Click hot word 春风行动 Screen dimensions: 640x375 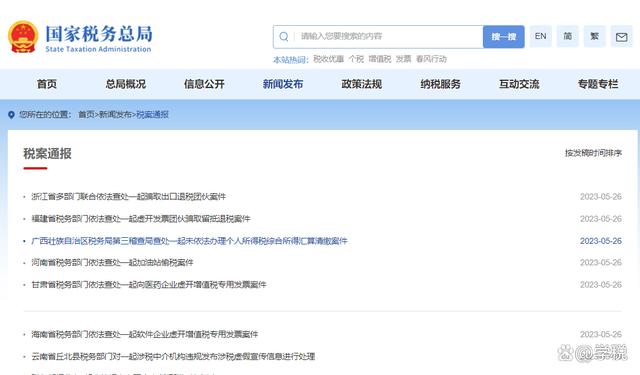[x=431, y=59]
